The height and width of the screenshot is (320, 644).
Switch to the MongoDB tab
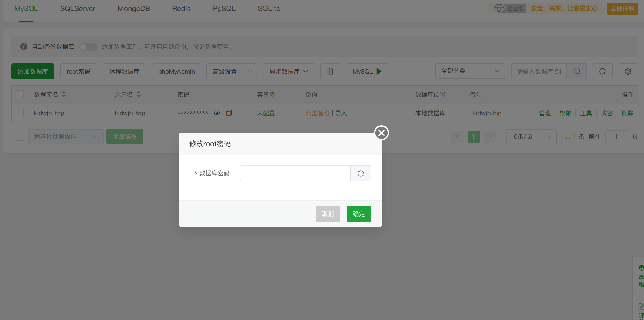click(134, 9)
